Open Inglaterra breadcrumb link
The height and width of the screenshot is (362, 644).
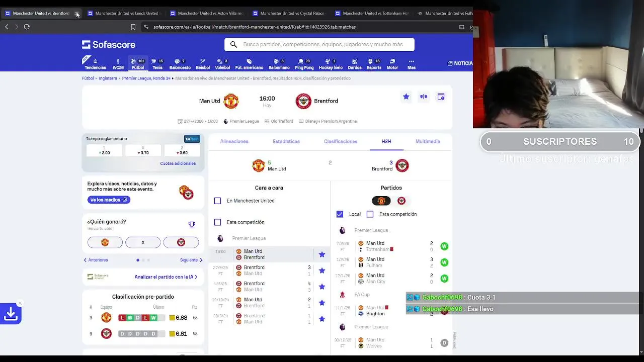click(108, 78)
